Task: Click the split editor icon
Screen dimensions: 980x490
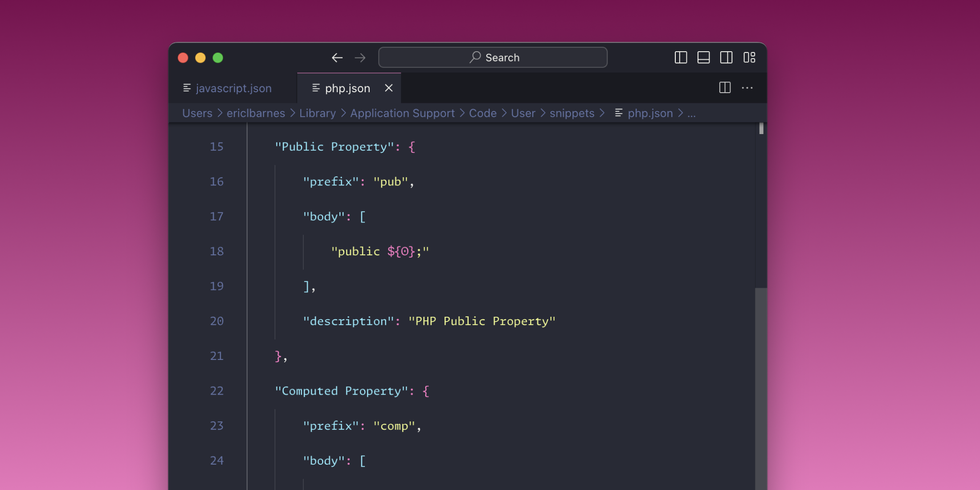Action: [724, 88]
